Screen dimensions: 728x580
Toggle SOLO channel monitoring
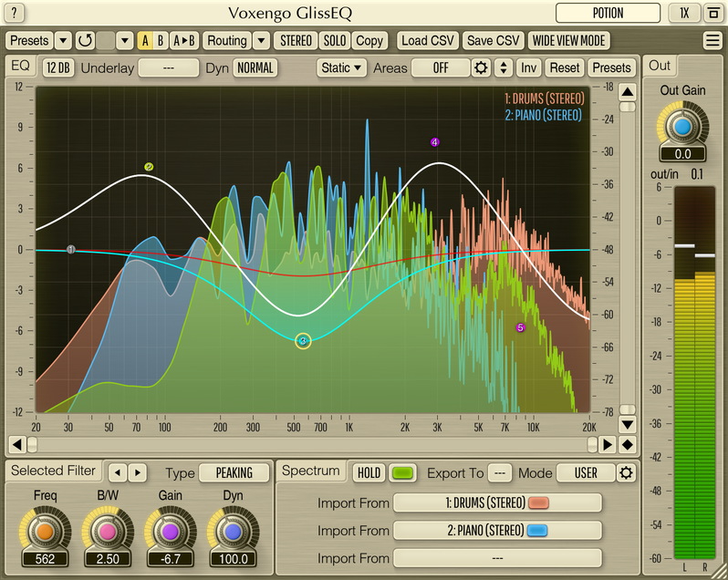[x=335, y=41]
